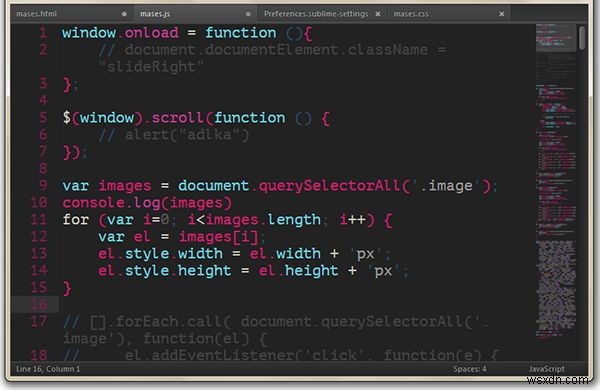Click line number 17 in the gutter

click(39, 321)
